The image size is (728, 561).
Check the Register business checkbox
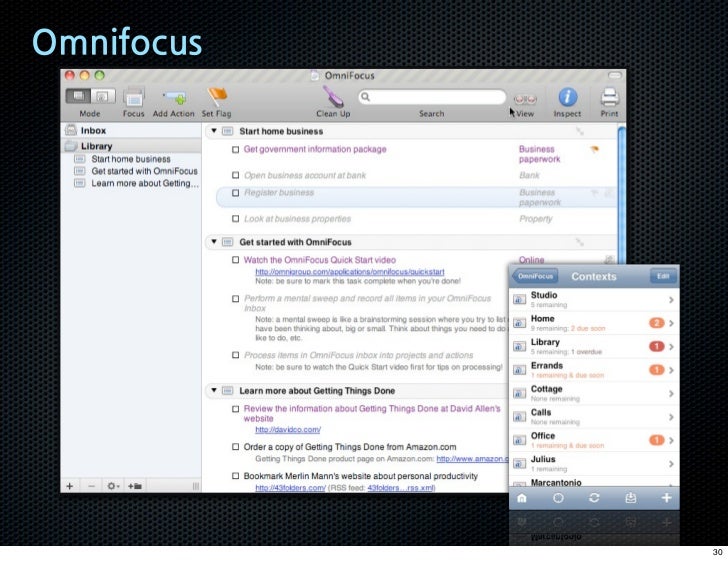[236, 193]
